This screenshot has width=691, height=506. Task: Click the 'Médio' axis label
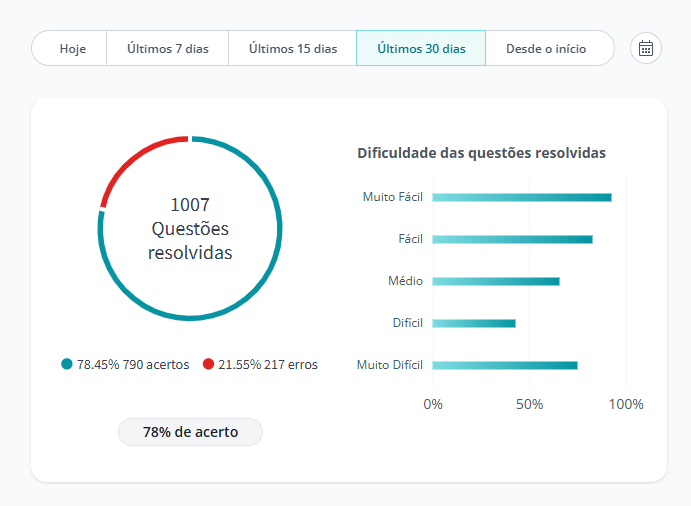(x=405, y=281)
